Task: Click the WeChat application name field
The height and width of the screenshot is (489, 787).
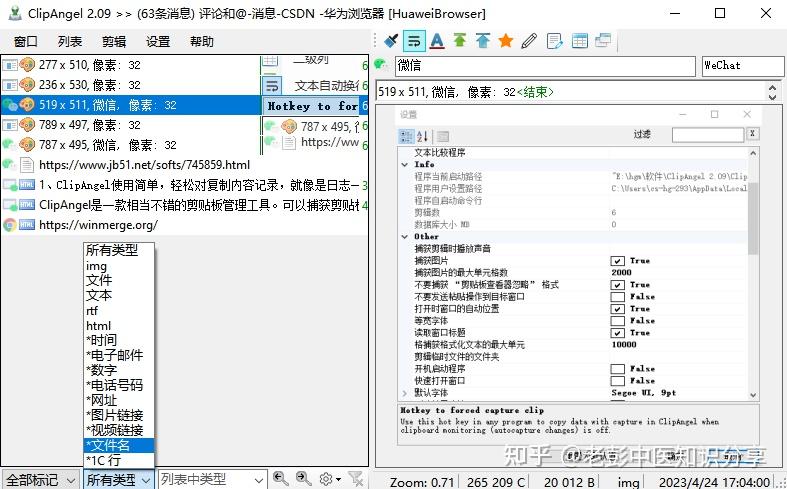Action: coord(742,66)
